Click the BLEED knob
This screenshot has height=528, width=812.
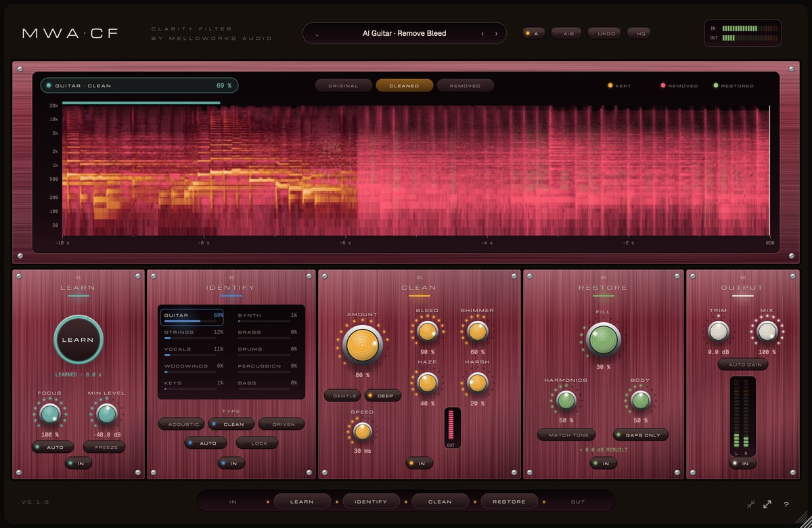(426, 331)
